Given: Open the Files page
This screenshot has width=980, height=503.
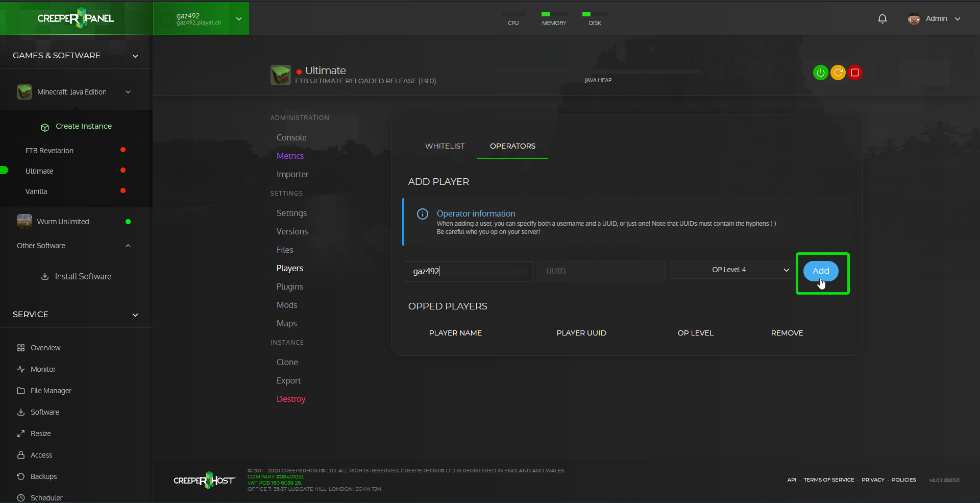Looking at the screenshot, I should click(285, 250).
